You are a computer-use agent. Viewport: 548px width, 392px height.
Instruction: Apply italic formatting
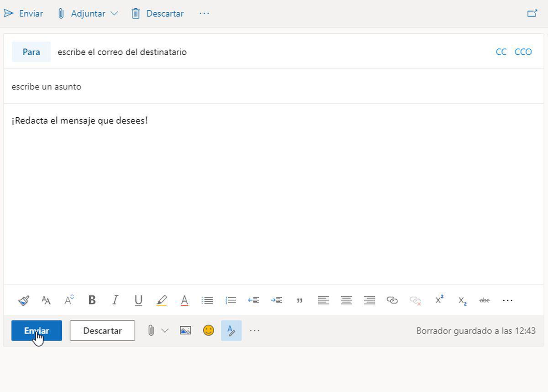coord(115,300)
